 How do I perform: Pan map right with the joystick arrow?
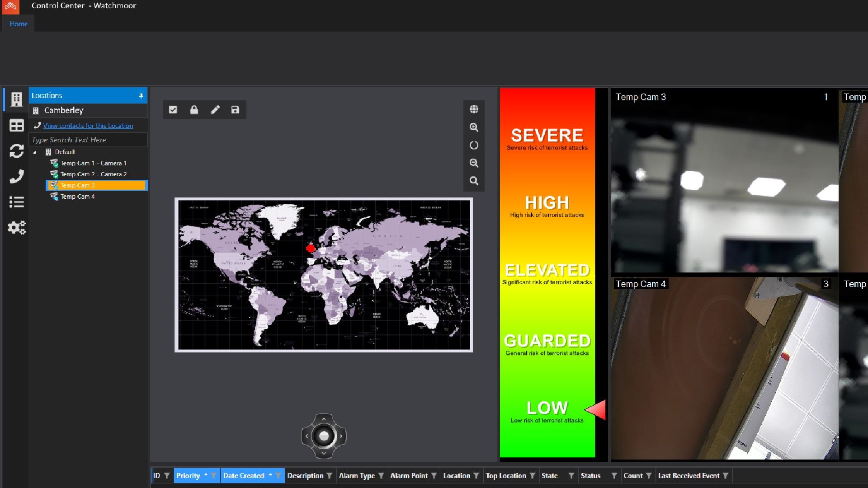pyautogui.click(x=341, y=436)
